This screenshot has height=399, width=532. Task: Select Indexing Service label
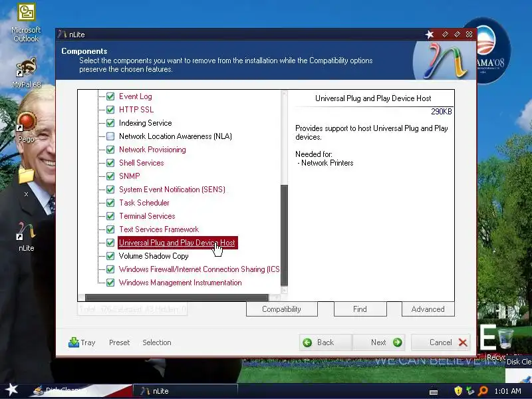click(x=145, y=123)
